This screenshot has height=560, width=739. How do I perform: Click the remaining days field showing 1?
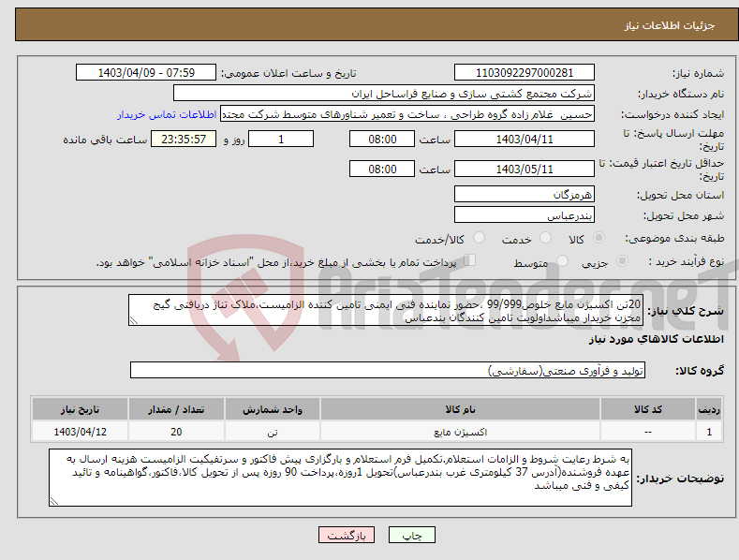coord(281,139)
